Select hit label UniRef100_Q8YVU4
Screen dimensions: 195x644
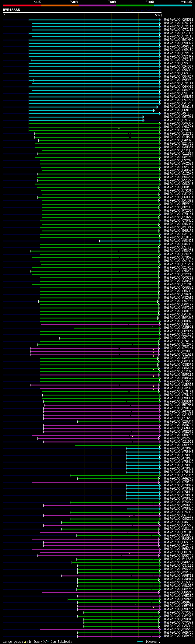click(179, 358)
